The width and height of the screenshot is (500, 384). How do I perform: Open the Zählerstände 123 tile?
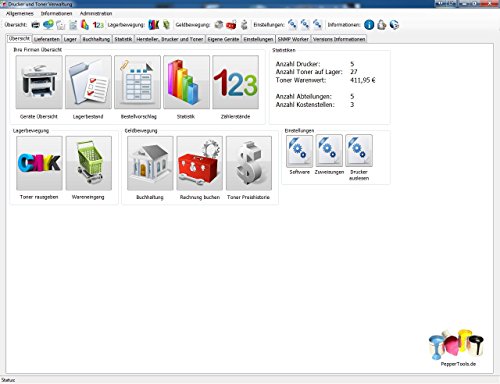pos(235,82)
